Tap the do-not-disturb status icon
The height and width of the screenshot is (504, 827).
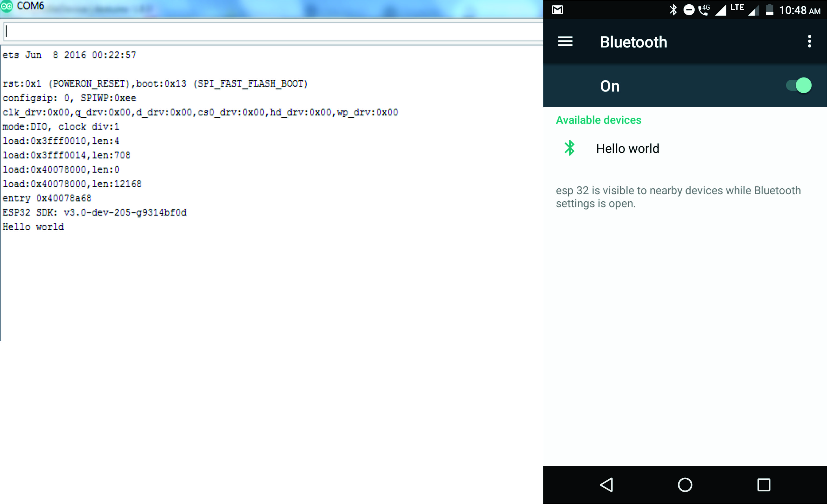pyautogui.click(x=689, y=10)
